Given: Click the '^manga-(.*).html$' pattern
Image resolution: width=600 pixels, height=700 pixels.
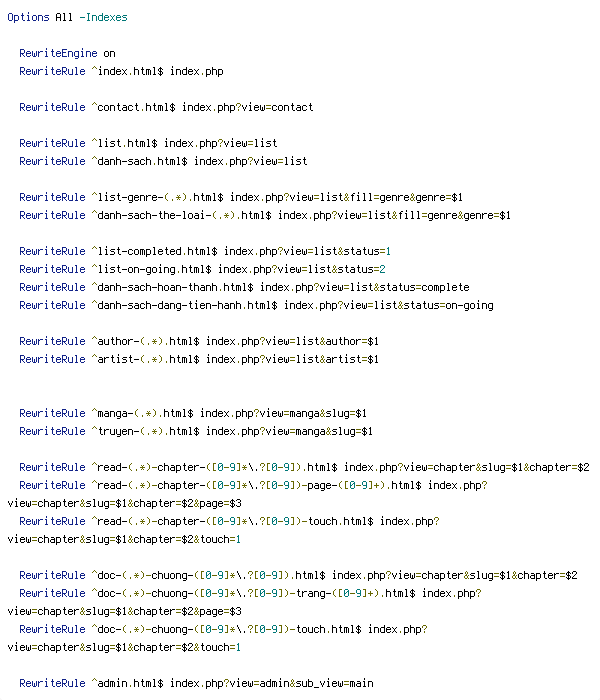Looking at the screenshot, I should tap(142, 413).
